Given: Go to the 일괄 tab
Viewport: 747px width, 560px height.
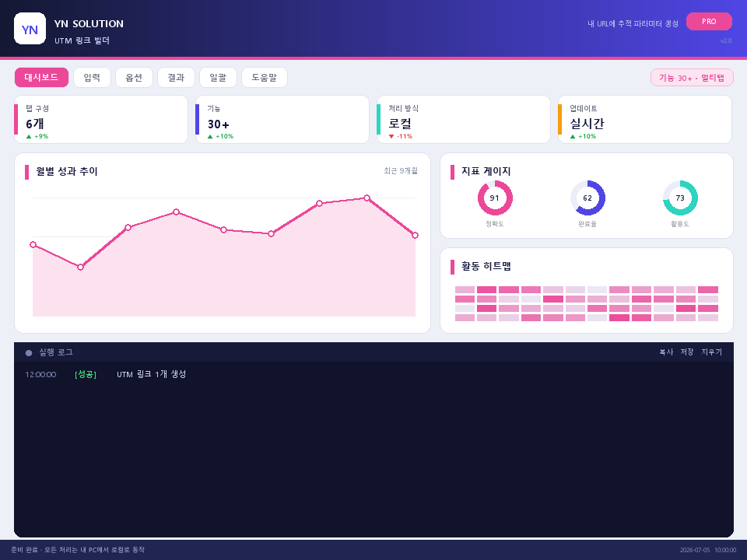Looking at the screenshot, I should 218,78.
